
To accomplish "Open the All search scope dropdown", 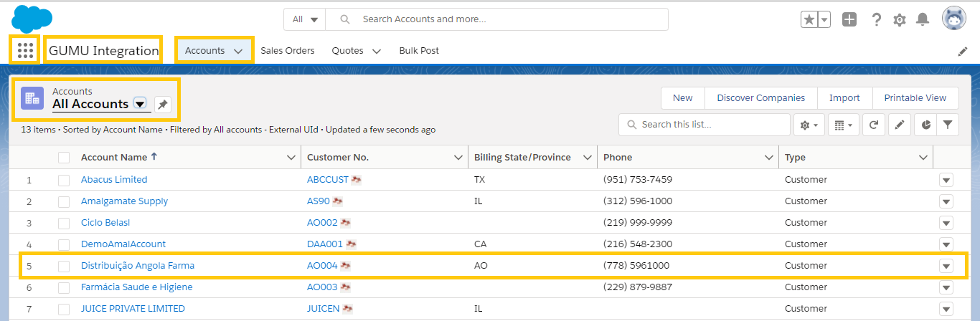I will (305, 19).
